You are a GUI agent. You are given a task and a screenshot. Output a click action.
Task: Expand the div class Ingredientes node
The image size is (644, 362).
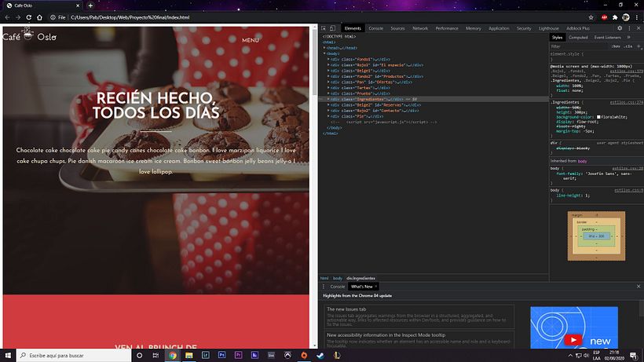328,99
